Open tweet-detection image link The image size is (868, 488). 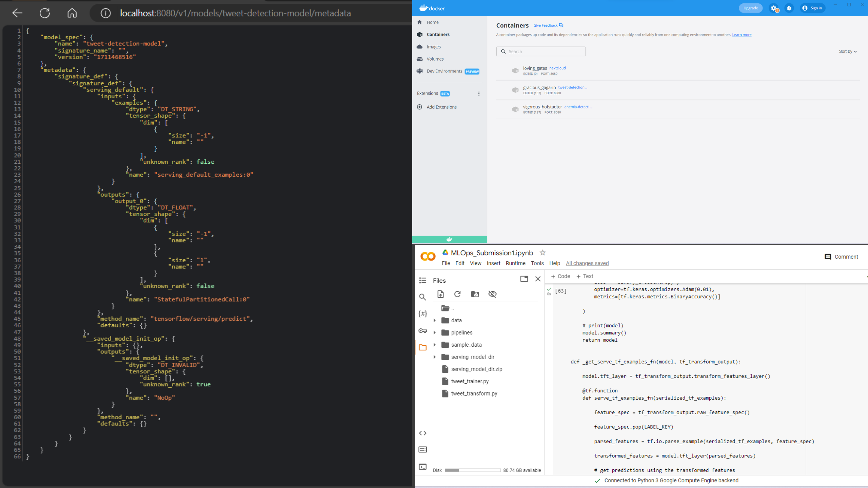click(x=573, y=87)
